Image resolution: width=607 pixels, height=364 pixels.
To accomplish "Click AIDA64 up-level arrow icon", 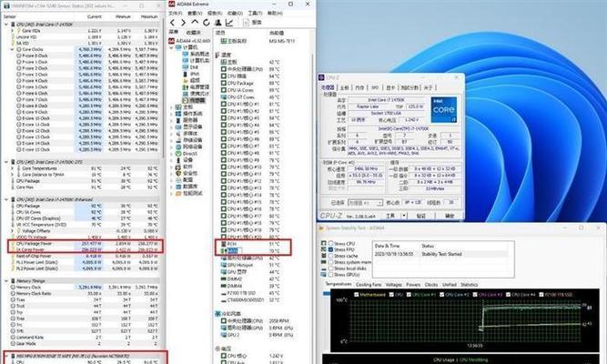I will [x=195, y=23].
